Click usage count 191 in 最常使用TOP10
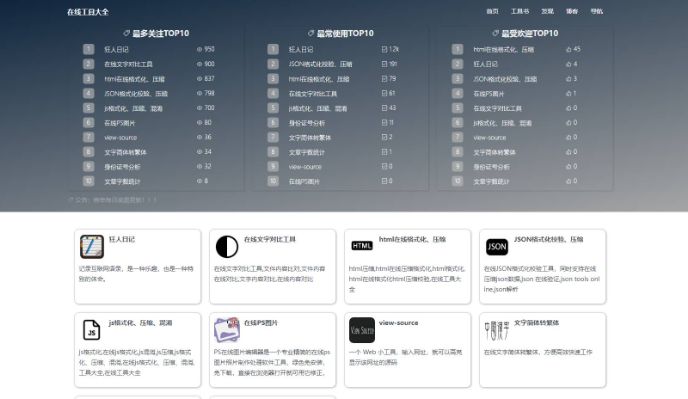688x399 pixels. 393,64
